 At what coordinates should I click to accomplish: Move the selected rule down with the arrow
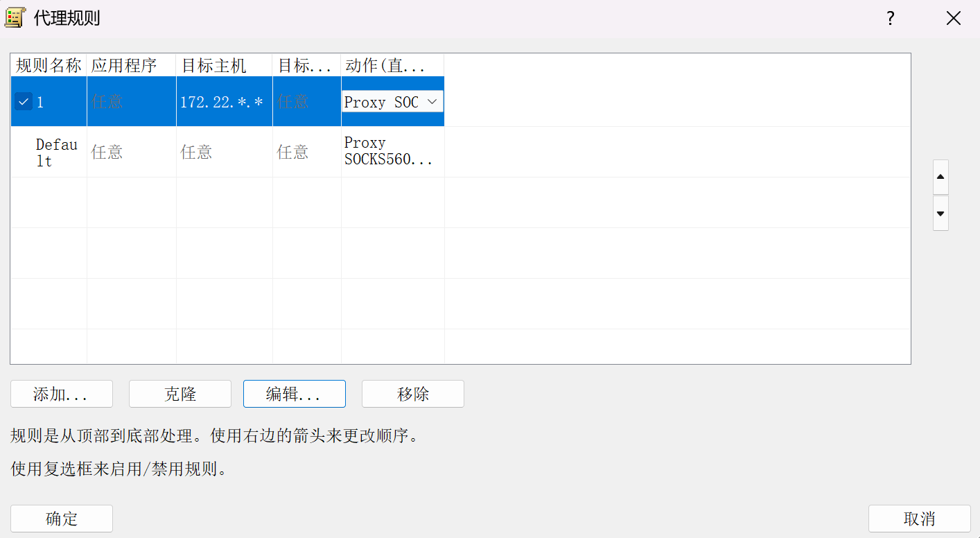(940, 214)
